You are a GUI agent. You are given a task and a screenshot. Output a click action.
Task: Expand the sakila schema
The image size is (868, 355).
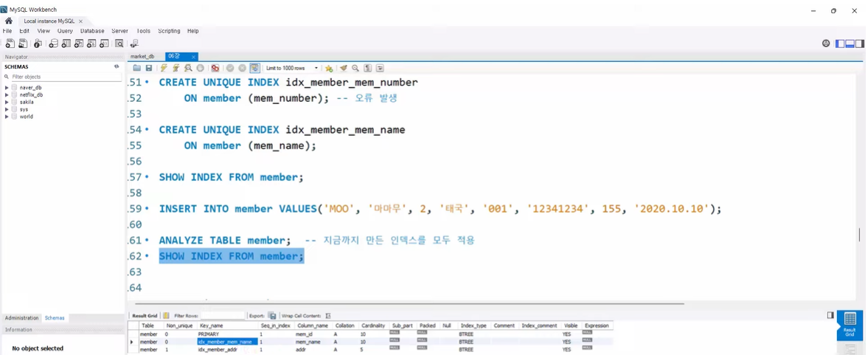7,102
